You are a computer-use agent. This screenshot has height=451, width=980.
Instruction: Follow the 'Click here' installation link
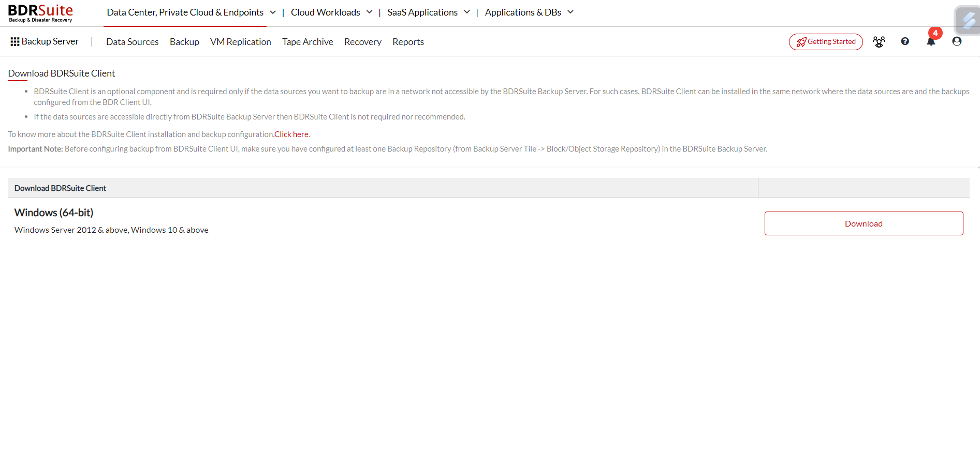pyautogui.click(x=291, y=134)
